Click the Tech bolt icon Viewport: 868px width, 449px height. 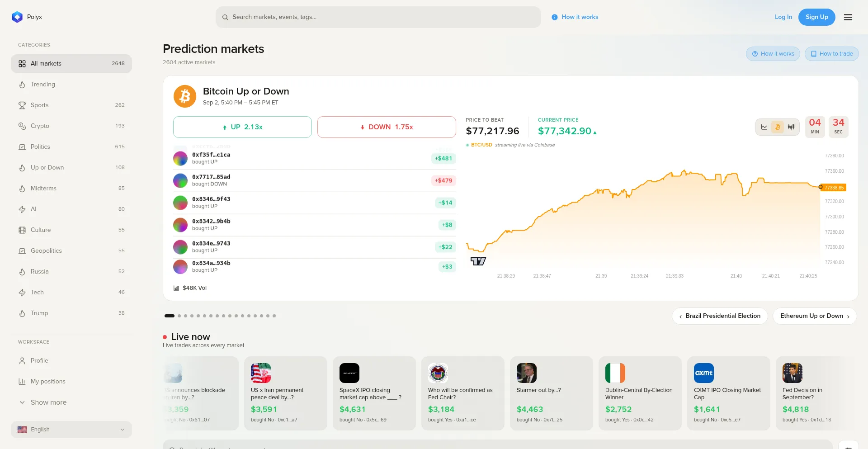[x=22, y=293]
